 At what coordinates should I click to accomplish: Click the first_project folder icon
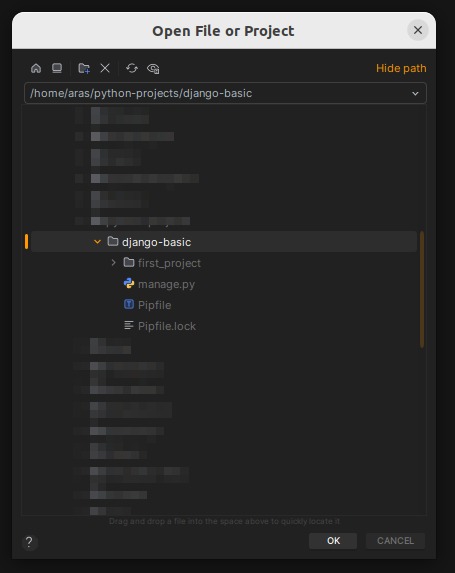pyautogui.click(x=129, y=262)
